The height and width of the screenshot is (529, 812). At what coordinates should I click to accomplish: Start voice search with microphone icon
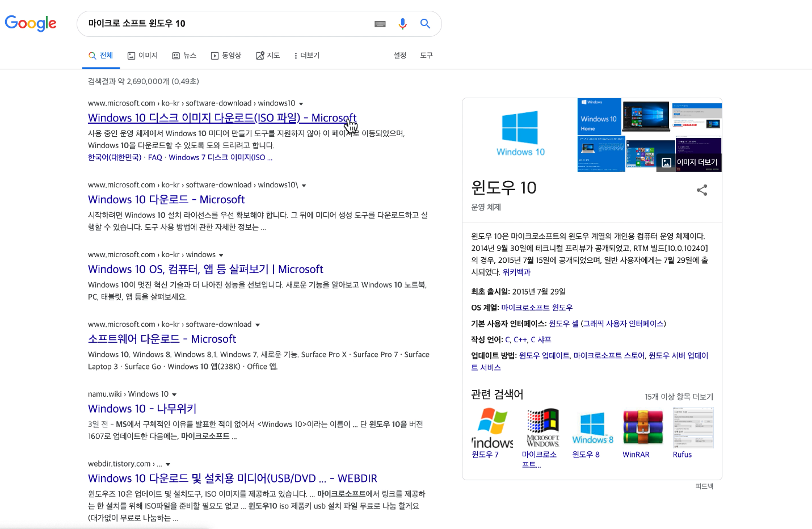[402, 24]
